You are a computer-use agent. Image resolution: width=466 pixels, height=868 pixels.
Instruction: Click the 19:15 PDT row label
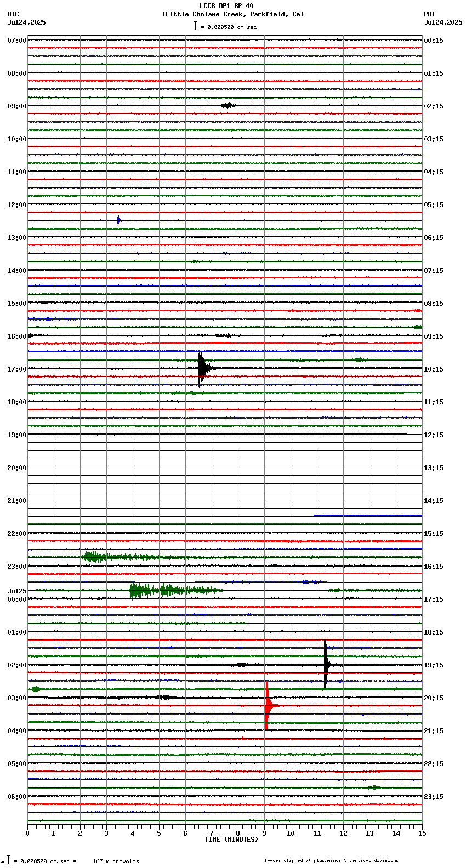point(434,665)
